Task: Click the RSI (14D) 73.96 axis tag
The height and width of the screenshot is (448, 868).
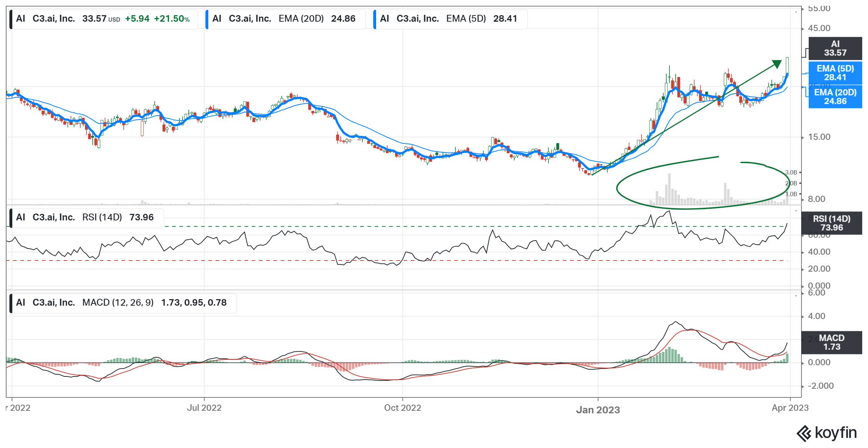Action: coord(831,223)
